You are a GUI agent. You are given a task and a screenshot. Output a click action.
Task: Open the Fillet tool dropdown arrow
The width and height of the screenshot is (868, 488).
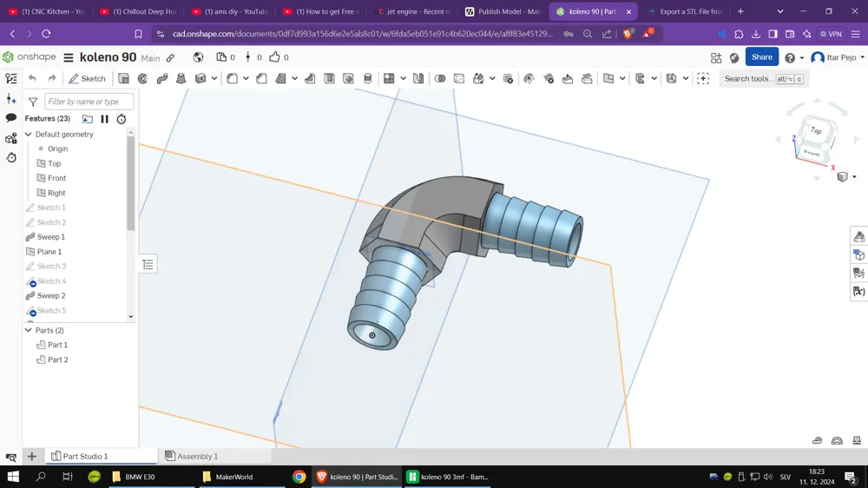point(246,79)
